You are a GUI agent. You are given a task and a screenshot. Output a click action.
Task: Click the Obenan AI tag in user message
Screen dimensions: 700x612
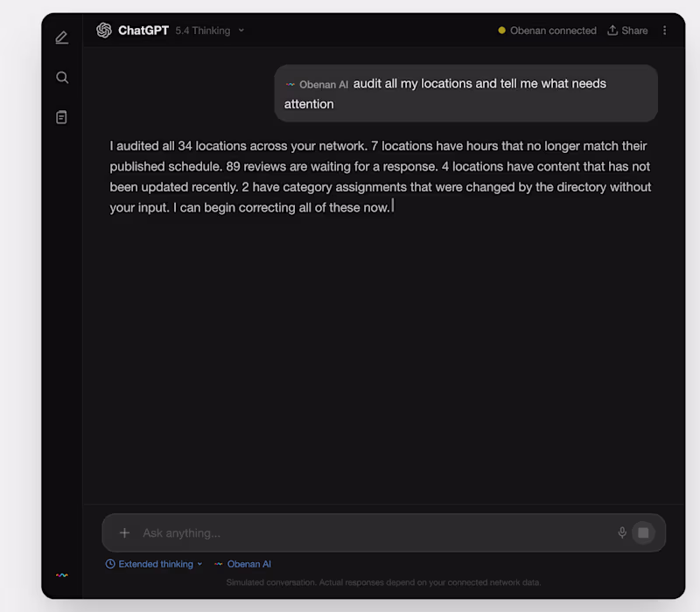pyautogui.click(x=317, y=84)
